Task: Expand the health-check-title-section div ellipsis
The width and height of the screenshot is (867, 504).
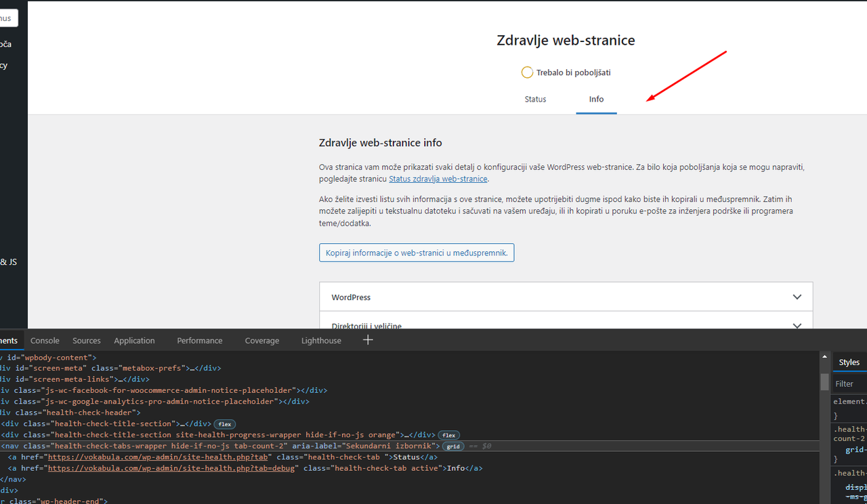Action: [184, 424]
